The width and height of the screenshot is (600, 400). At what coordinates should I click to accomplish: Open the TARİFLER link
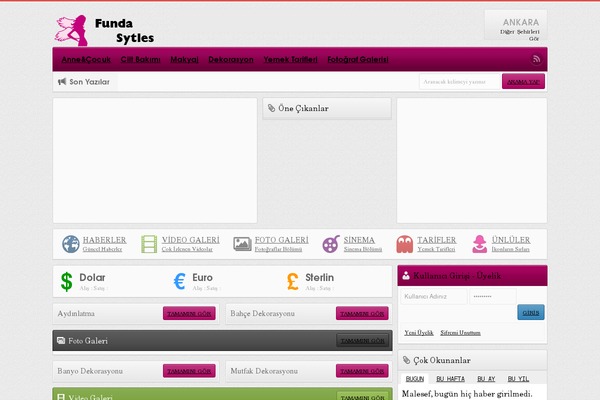coord(437,240)
